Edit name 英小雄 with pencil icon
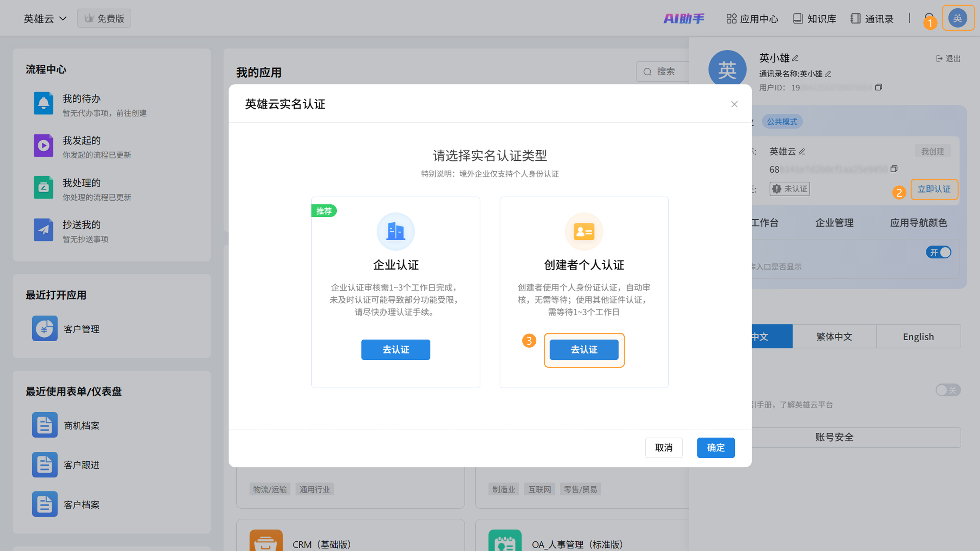The height and width of the screenshot is (551, 980). tap(795, 58)
